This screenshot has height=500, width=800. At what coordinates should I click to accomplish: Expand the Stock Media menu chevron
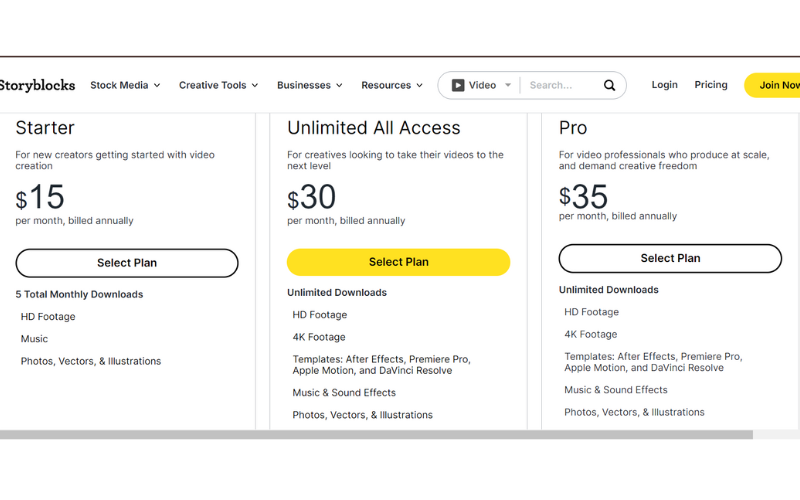tap(157, 85)
